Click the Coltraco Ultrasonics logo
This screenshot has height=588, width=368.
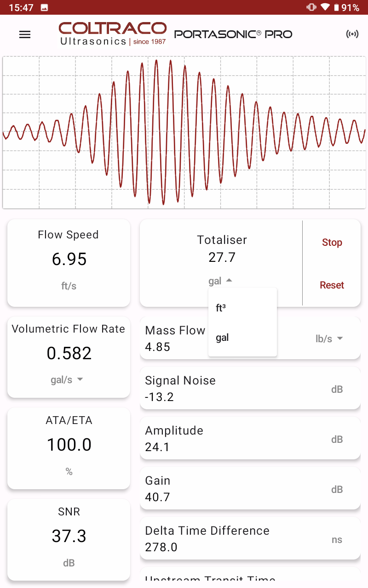coord(112,34)
